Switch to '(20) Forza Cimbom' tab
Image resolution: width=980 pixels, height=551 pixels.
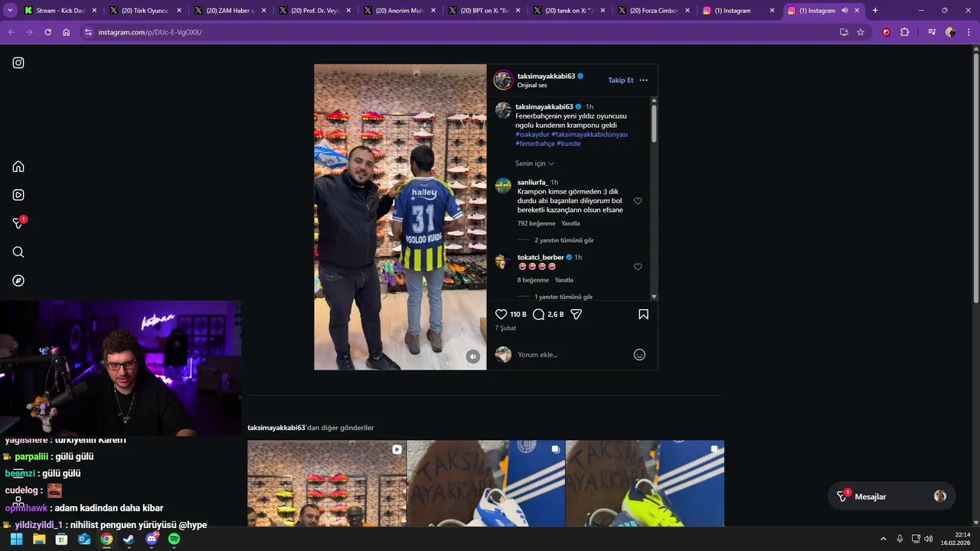653,11
